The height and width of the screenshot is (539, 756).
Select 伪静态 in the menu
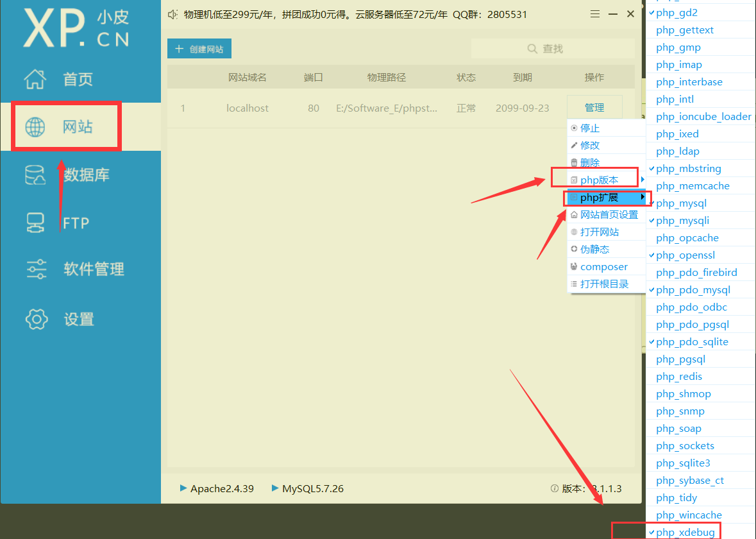click(x=606, y=250)
